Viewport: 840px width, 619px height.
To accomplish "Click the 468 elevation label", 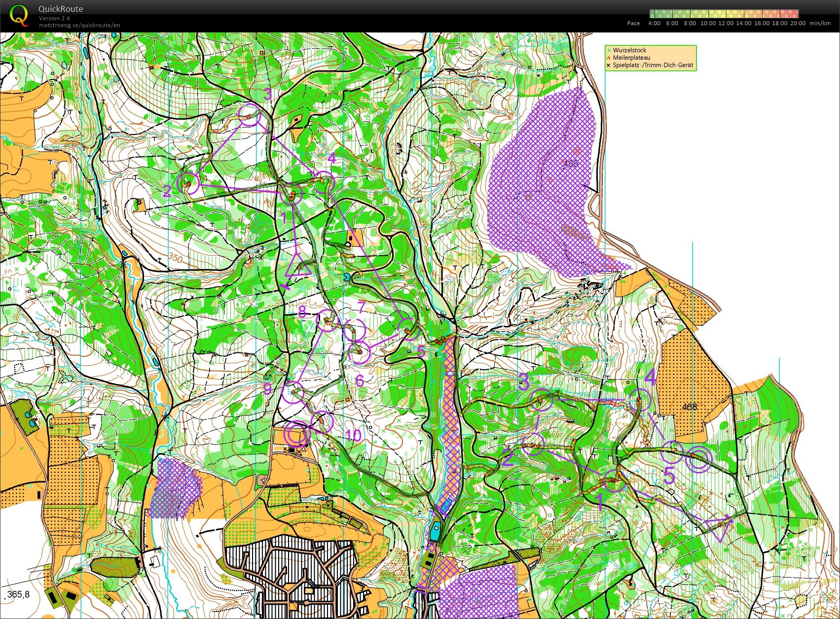I will coord(689,407).
